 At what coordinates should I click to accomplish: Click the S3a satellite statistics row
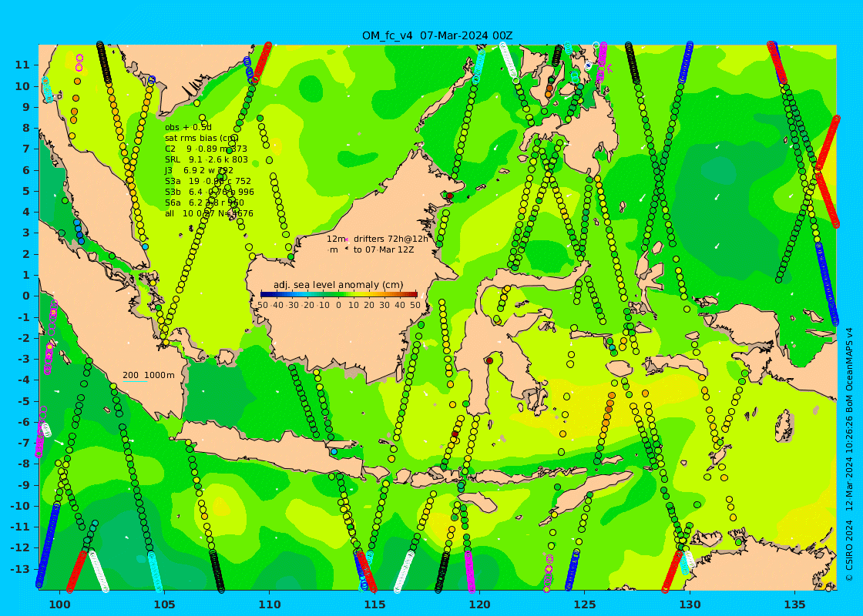coord(208,181)
